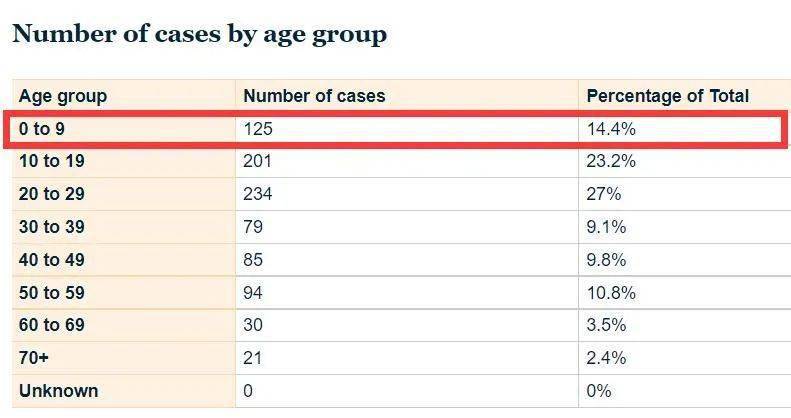This screenshot has width=791, height=418.
Task: Select the "Age group" column header
Action: pos(63,96)
